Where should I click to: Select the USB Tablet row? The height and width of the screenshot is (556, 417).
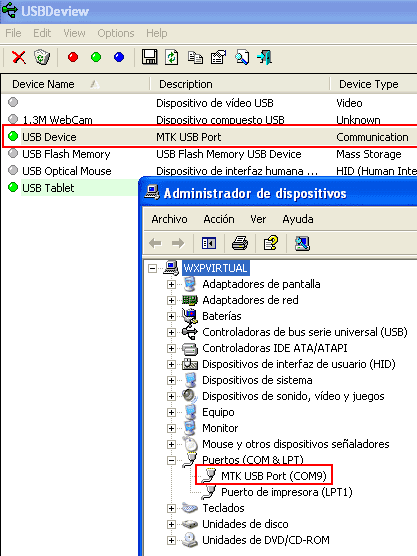click(x=71, y=188)
